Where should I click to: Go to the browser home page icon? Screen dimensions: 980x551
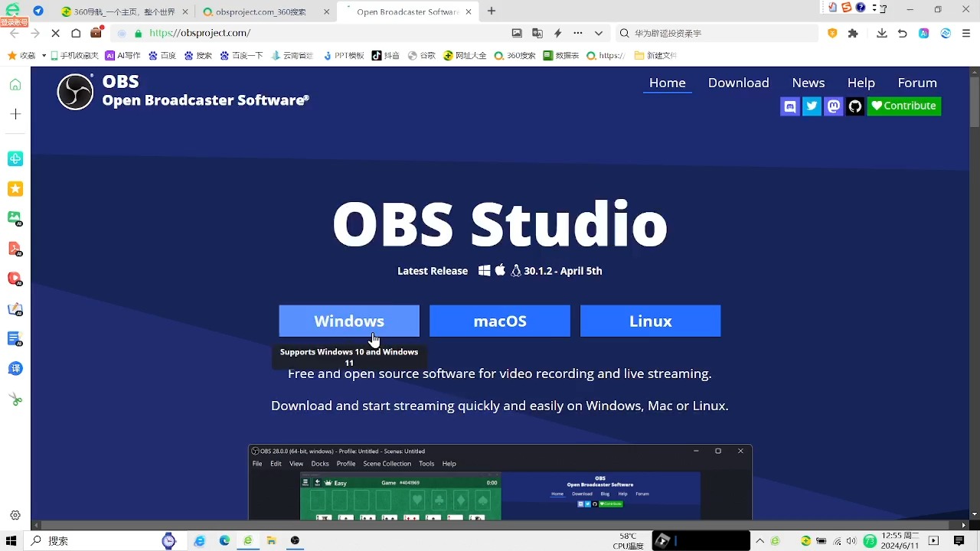tap(76, 33)
